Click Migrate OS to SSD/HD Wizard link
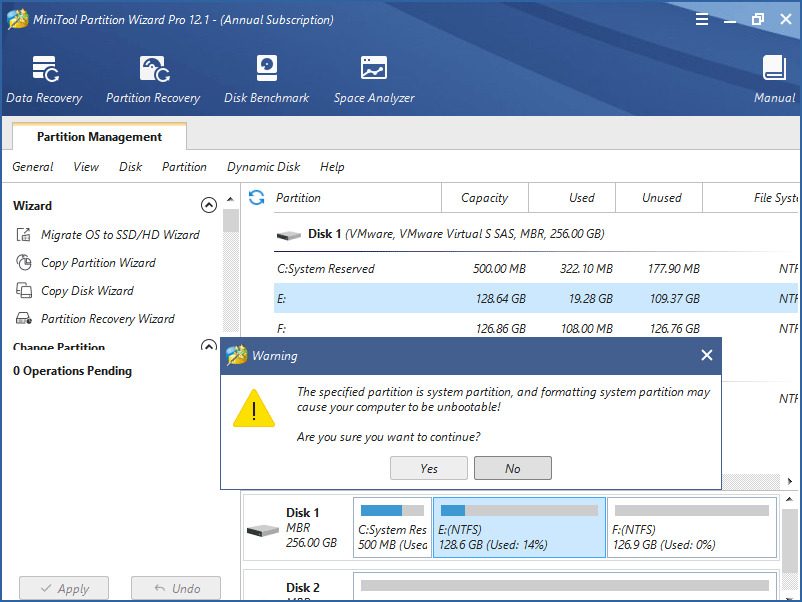 (x=120, y=235)
